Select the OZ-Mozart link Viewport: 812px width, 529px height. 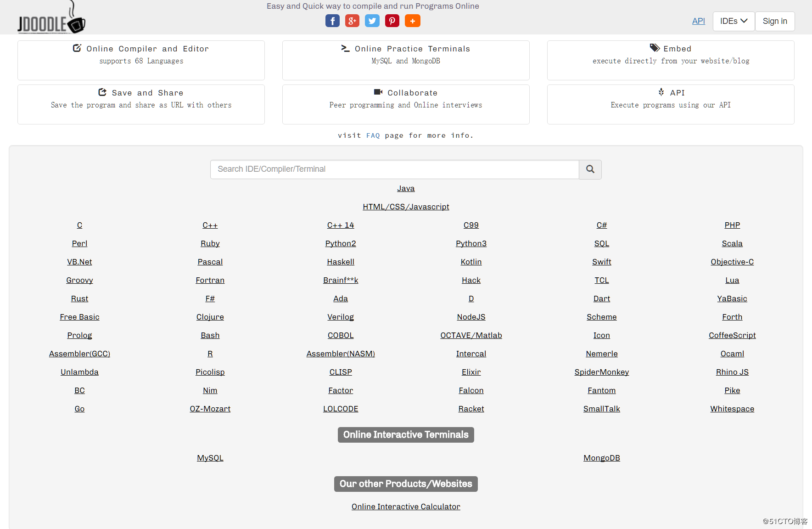210,409
